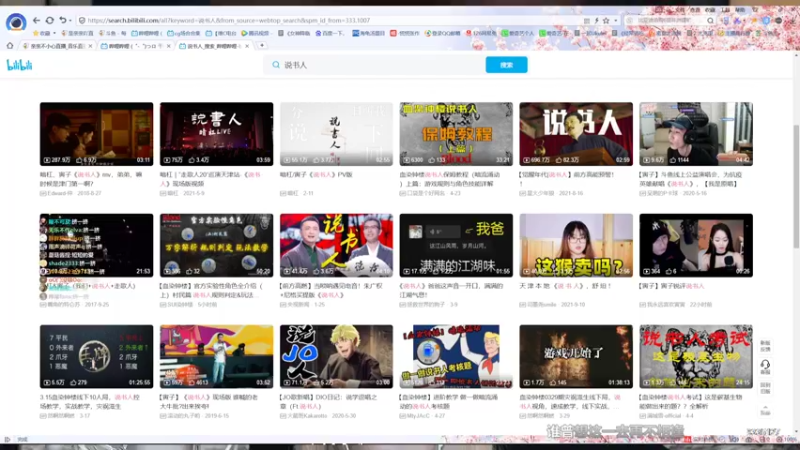Click the browser back arrow
This screenshot has width=800, height=450.
(x=36, y=20)
